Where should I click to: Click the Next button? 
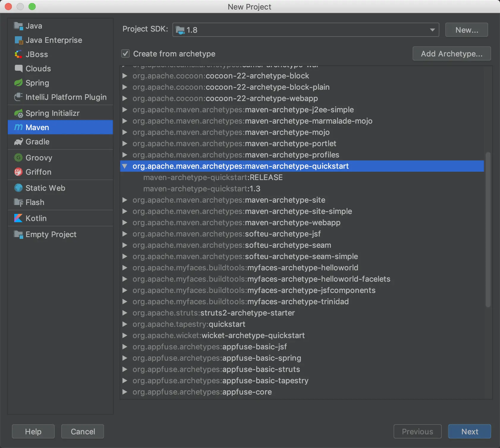[469, 431]
